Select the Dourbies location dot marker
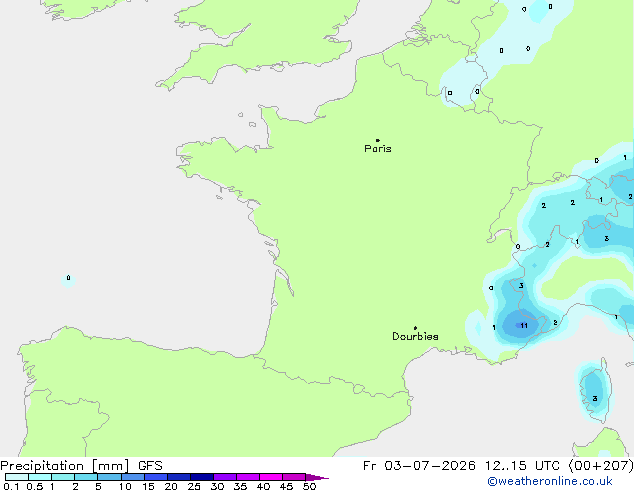This screenshot has height=490, width=634. tap(415, 328)
